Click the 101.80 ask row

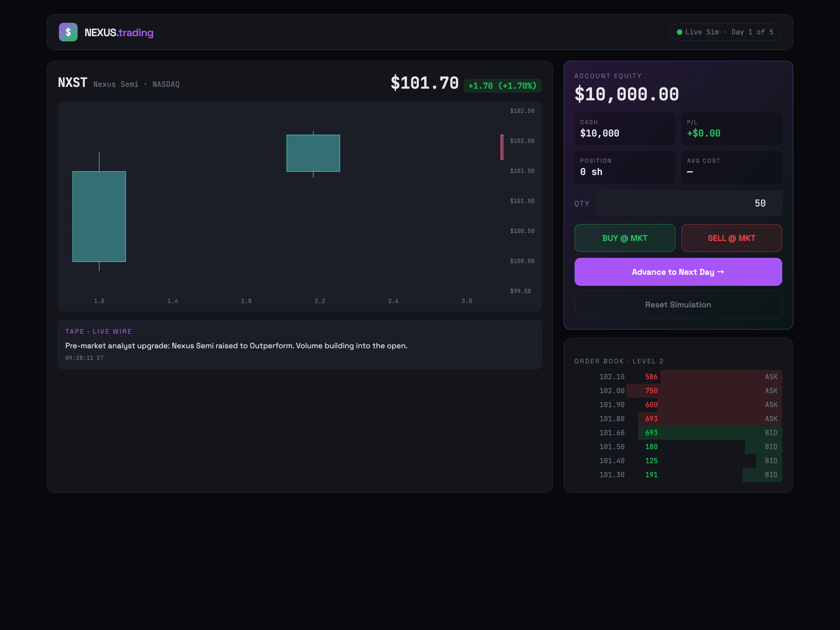pyautogui.click(x=678, y=419)
